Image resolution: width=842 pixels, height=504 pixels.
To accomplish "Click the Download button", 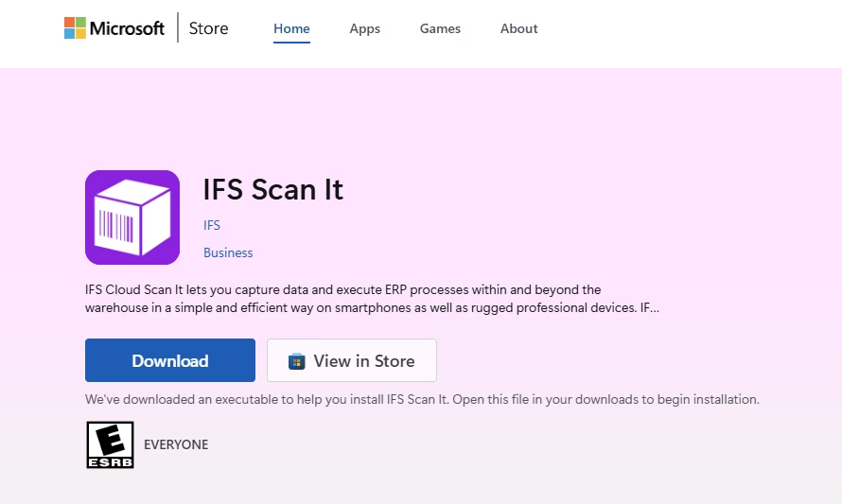I will click(170, 360).
